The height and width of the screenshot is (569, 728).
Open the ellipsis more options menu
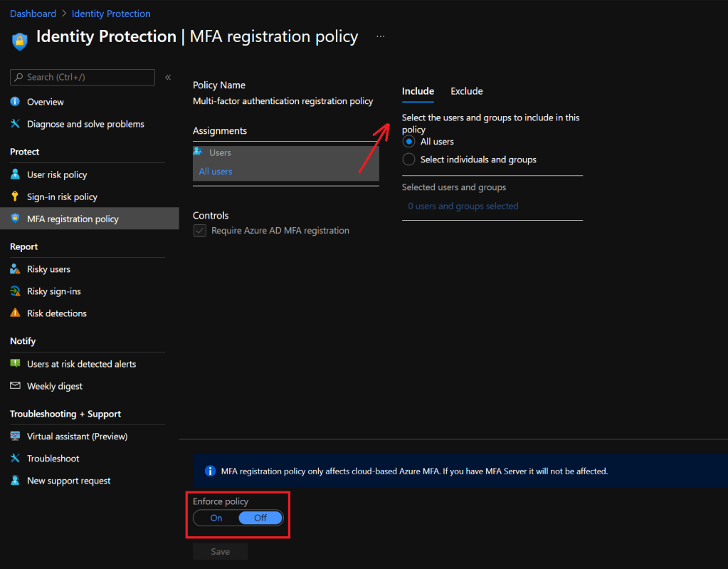click(x=380, y=36)
